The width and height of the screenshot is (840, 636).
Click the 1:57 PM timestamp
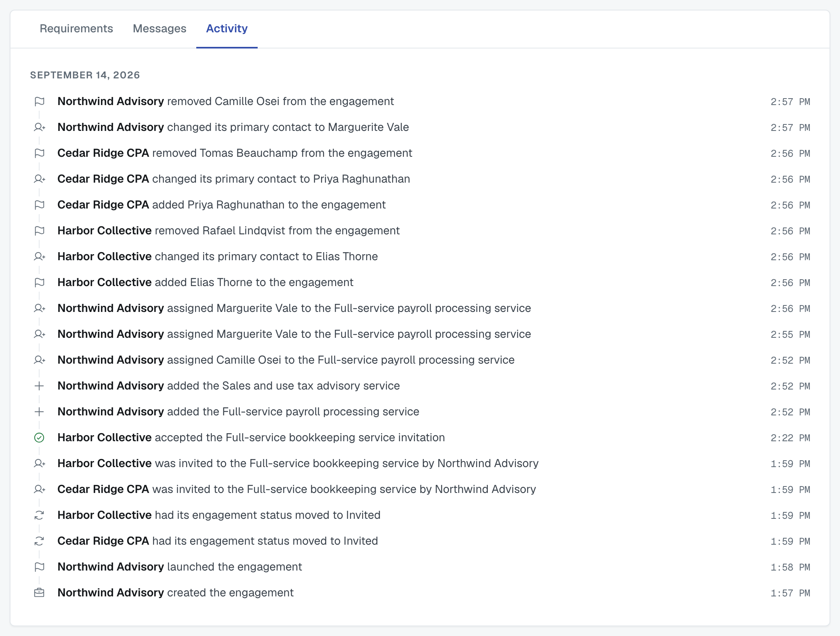(790, 593)
